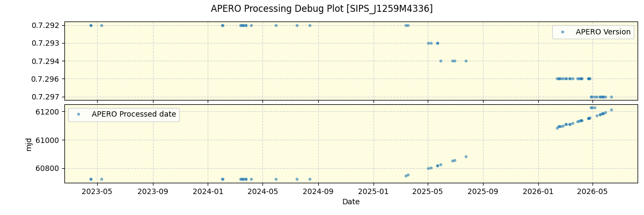
Task: Select the 0.7.294 y-axis label
Action: click(46, 61)
